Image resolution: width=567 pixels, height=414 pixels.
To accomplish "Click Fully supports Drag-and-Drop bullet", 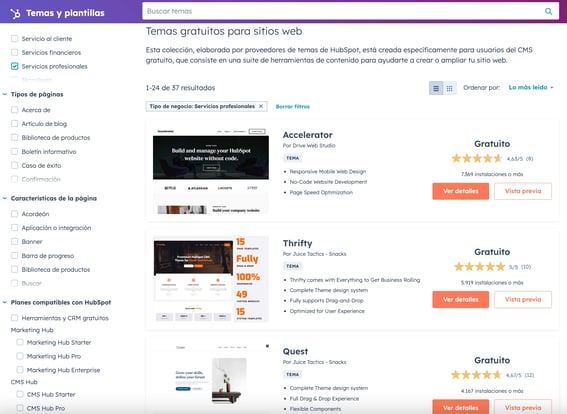I will click(327, 301).
